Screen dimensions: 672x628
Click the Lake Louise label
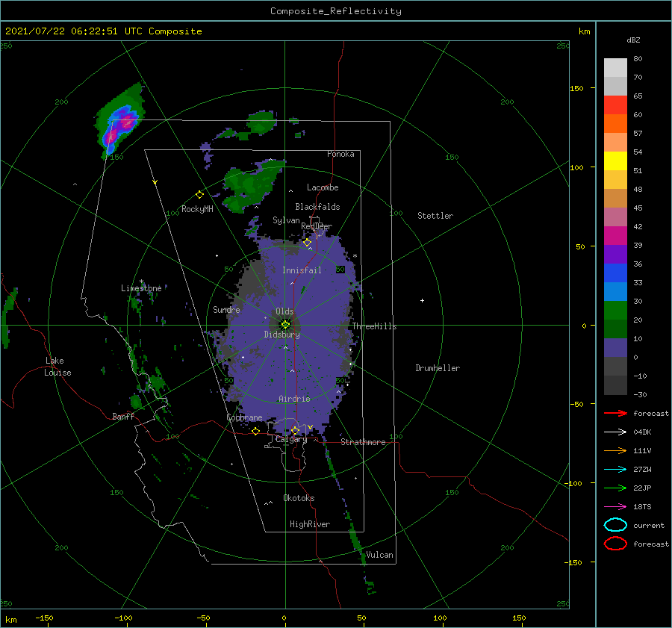57,367
